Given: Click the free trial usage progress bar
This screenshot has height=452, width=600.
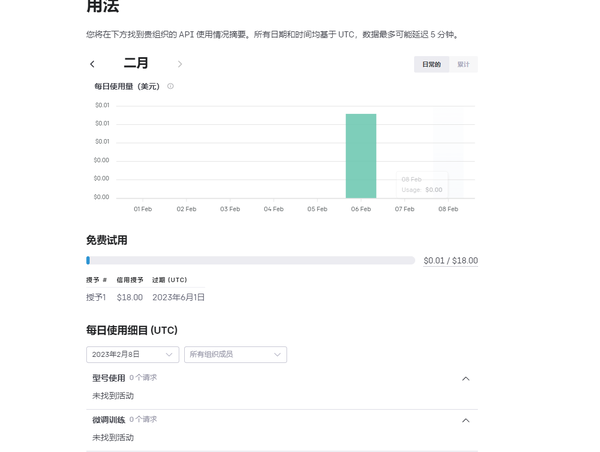Looking at the screenshot, I should coord(250,260).
